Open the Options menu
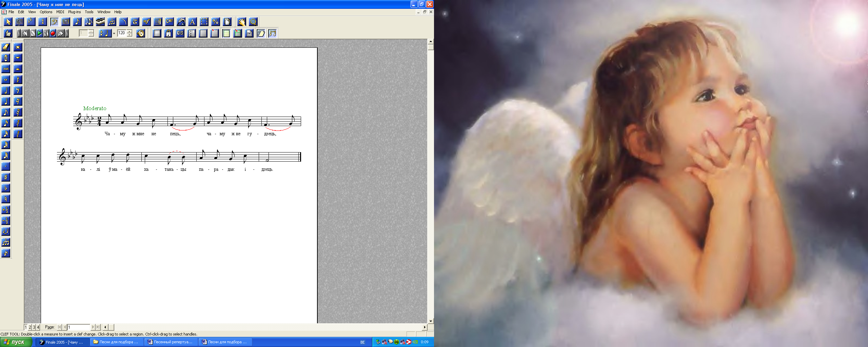Screen dimensions: 868x347 click(46, 12)
